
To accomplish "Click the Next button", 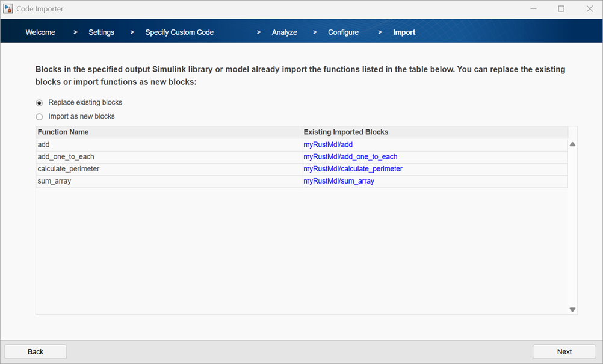I will pyautogui.click(x=563, y=351).
